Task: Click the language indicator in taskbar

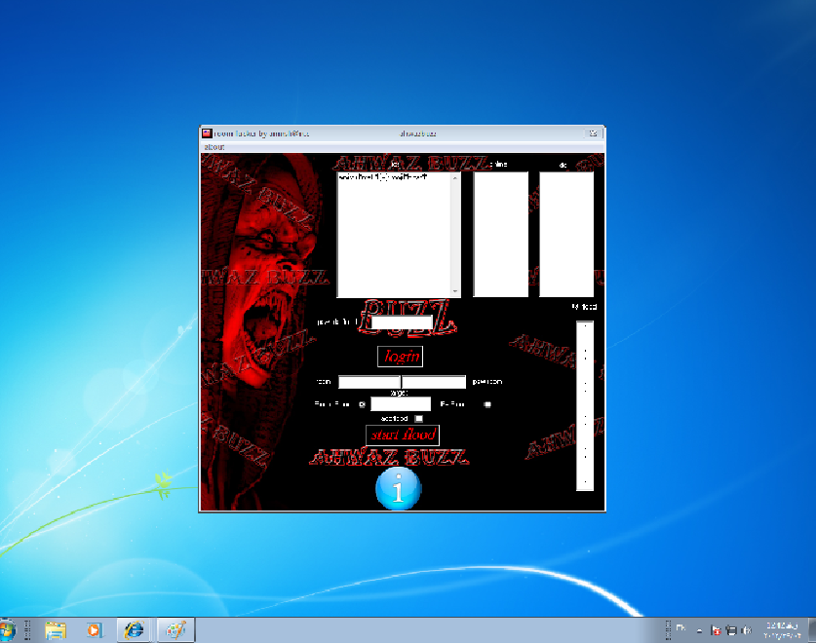Action: 680,628
